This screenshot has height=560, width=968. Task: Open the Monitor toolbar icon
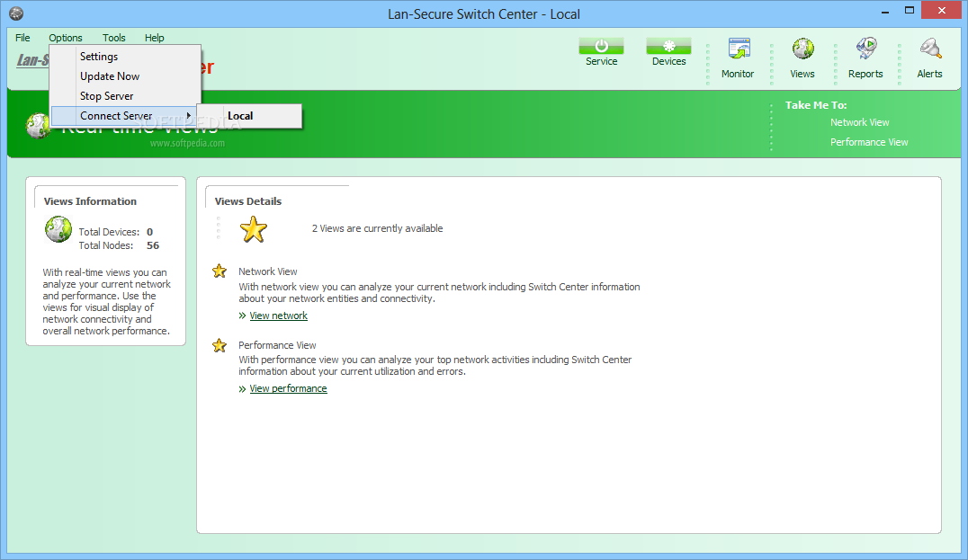click(739, 49)
